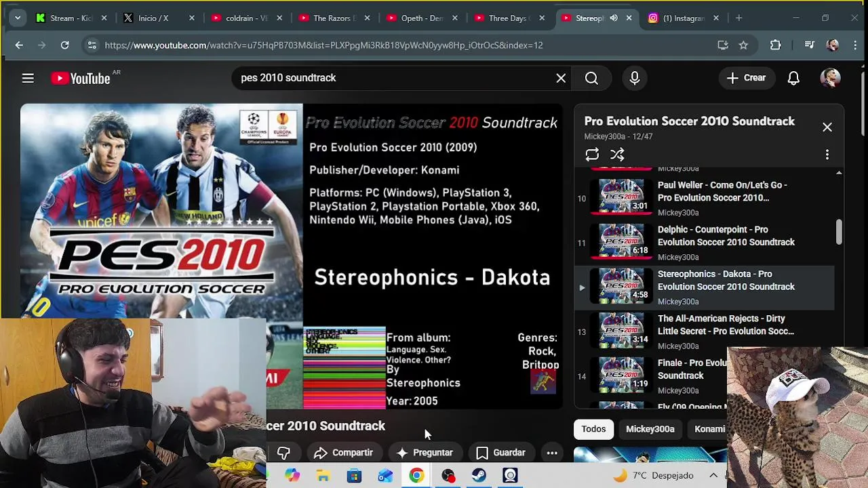Open Chrome extensions puzzle icon
Viewport: 868px width, 488px height.
[x=775, y=45]
